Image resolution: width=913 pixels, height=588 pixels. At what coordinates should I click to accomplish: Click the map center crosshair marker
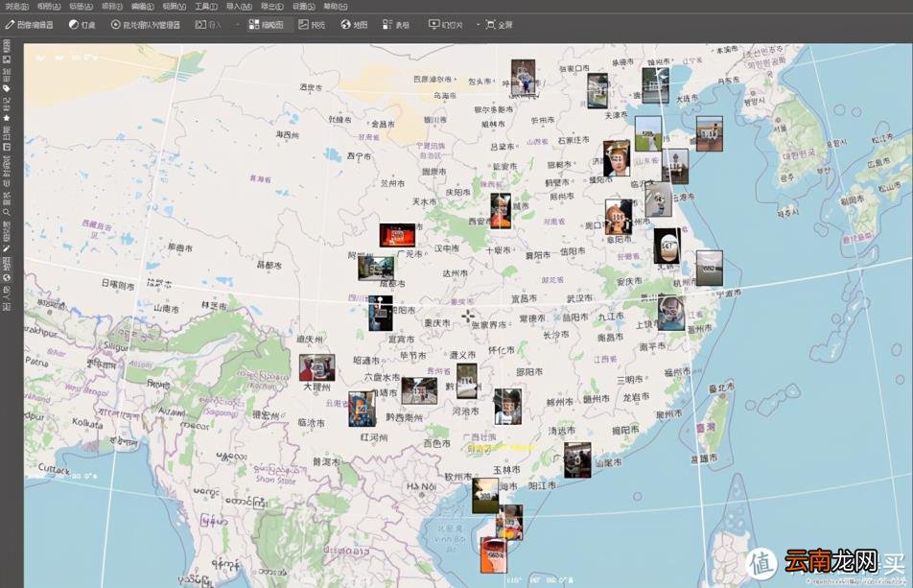(x=468, y=316)
